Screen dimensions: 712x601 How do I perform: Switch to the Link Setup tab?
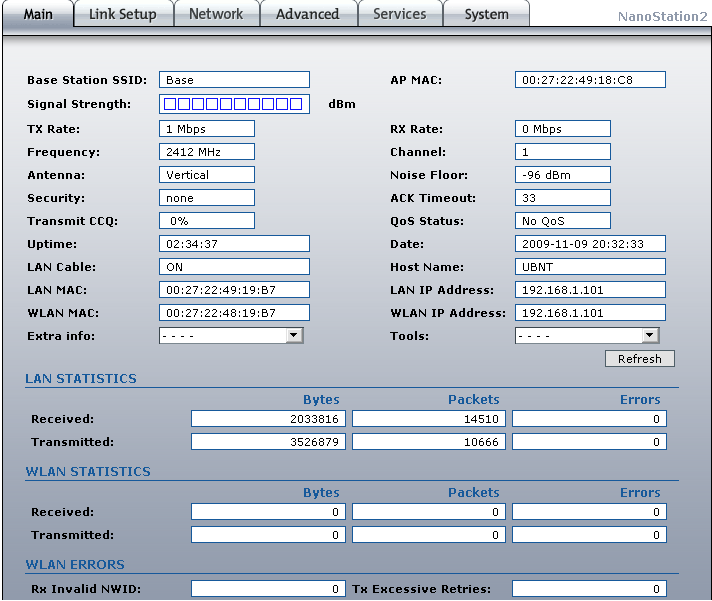click(124, 14)
